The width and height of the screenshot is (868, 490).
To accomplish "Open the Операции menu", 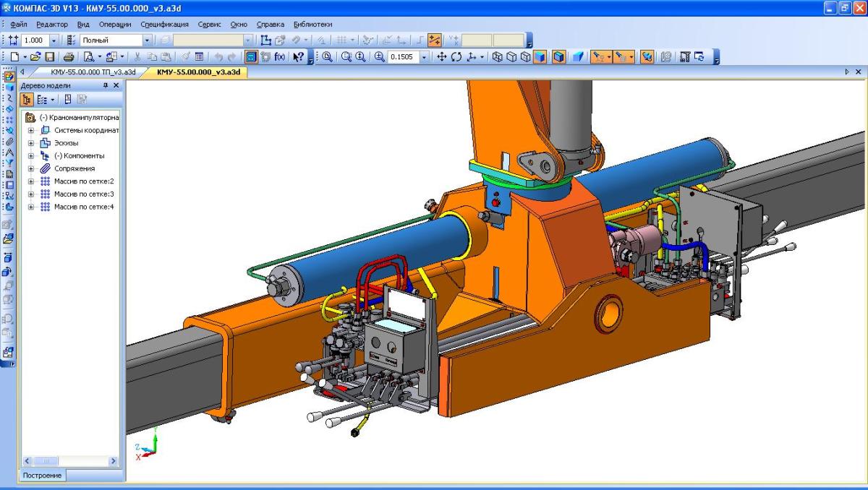I will pyautogui.click(x=115, y=24).
